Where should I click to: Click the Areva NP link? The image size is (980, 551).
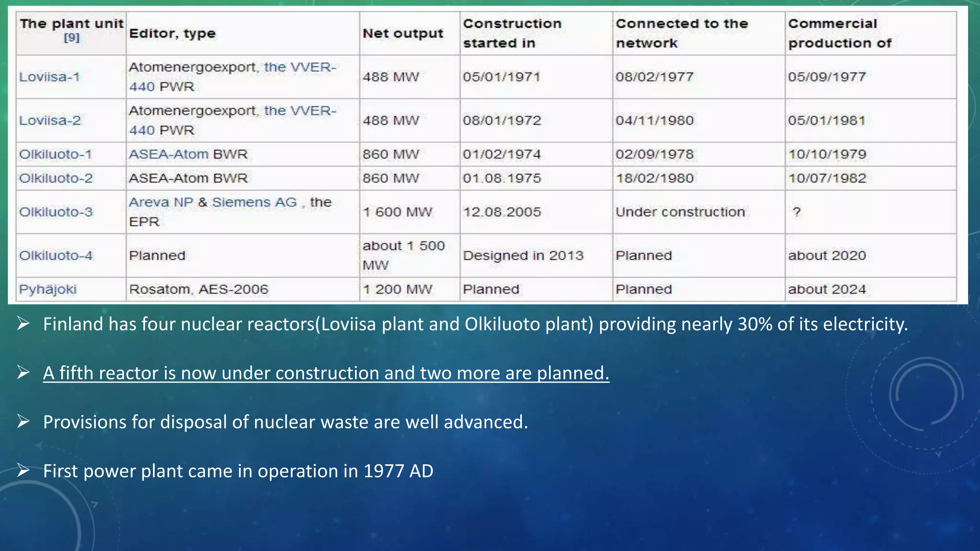pos(161,202)
